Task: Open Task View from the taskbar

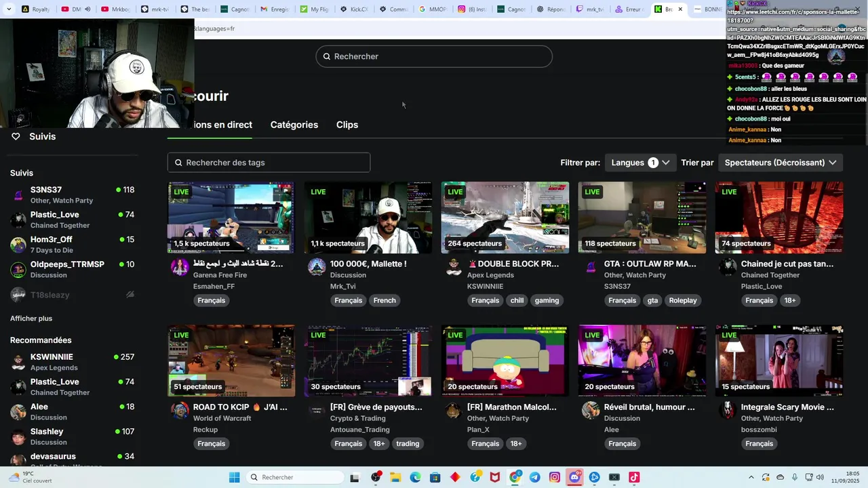Action: (x=354, y=477)
